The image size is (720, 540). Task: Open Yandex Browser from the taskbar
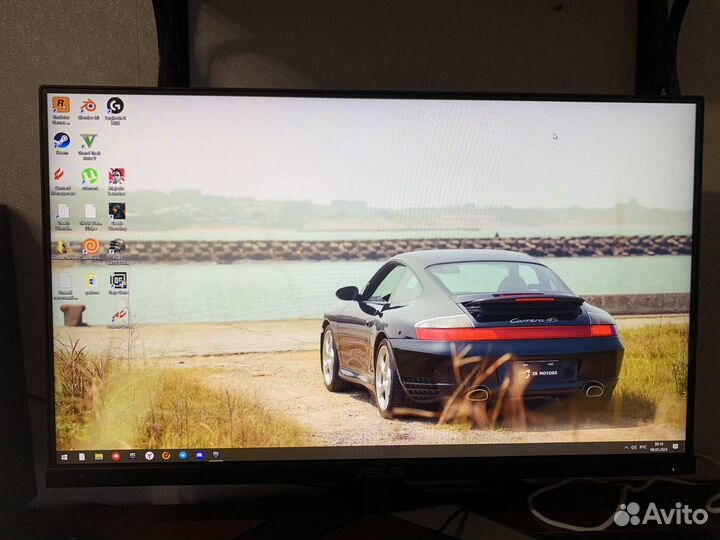coord(149,456)
